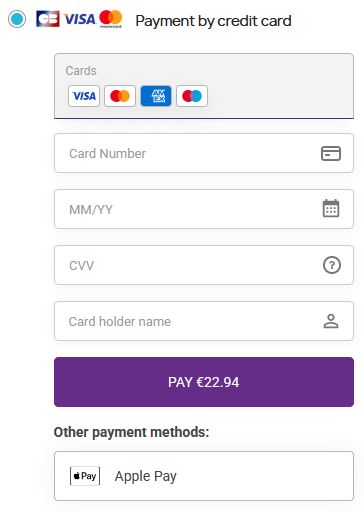Click the person icon in card holder field

331,321
